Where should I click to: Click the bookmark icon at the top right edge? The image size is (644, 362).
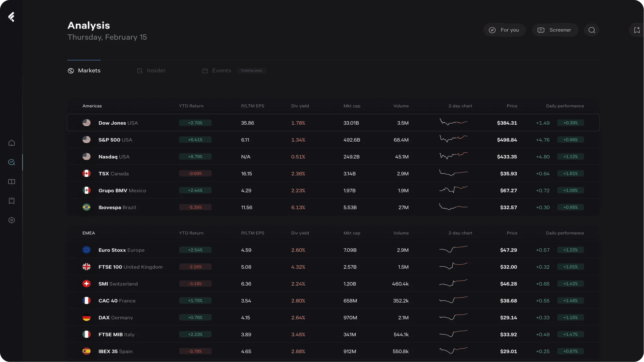637,30
